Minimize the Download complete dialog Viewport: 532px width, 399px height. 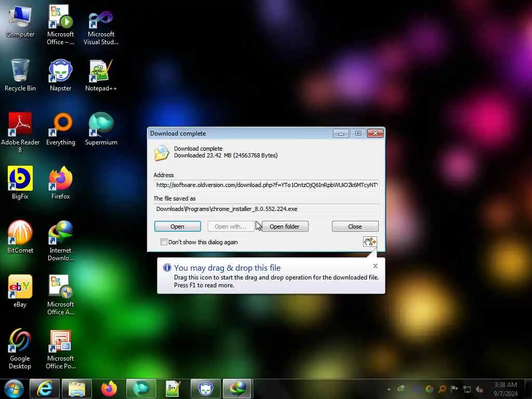341,134
